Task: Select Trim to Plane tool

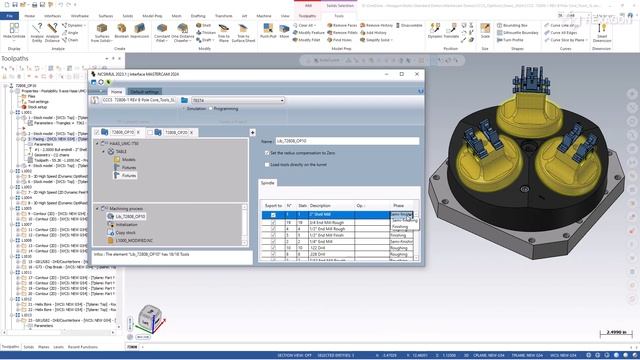Action: tap(223, 32)
